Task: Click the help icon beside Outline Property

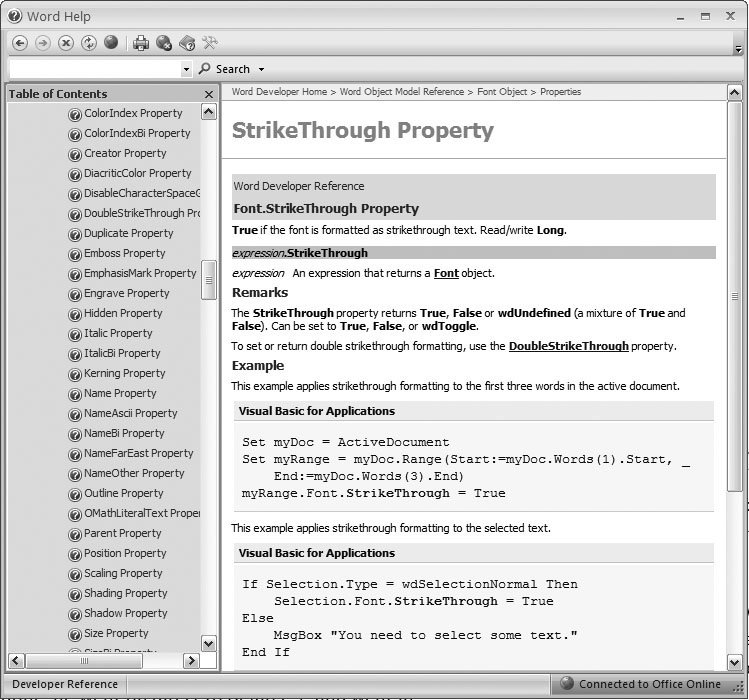Action: pyautogui.click(x=75, y=495)
